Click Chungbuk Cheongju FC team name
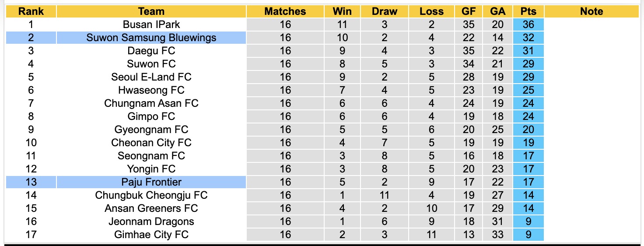The image size is (644, 246). (x=151, y=195)
